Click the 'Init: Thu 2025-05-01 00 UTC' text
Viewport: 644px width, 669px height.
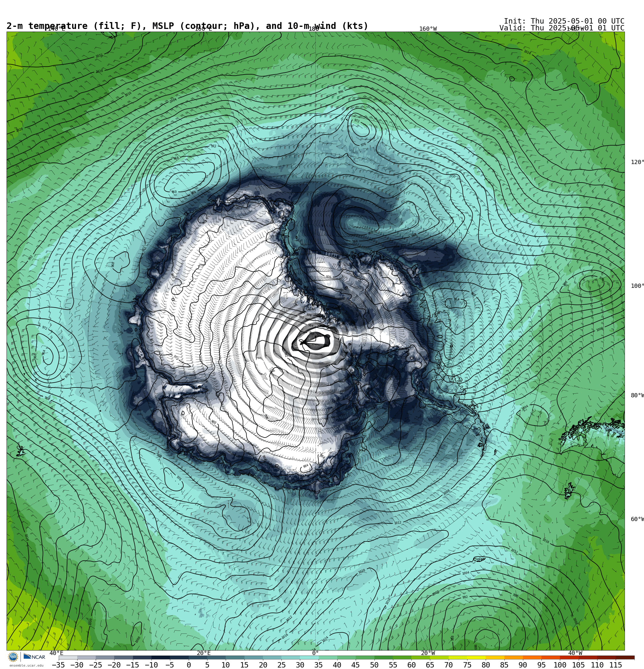tap(564, 21)
